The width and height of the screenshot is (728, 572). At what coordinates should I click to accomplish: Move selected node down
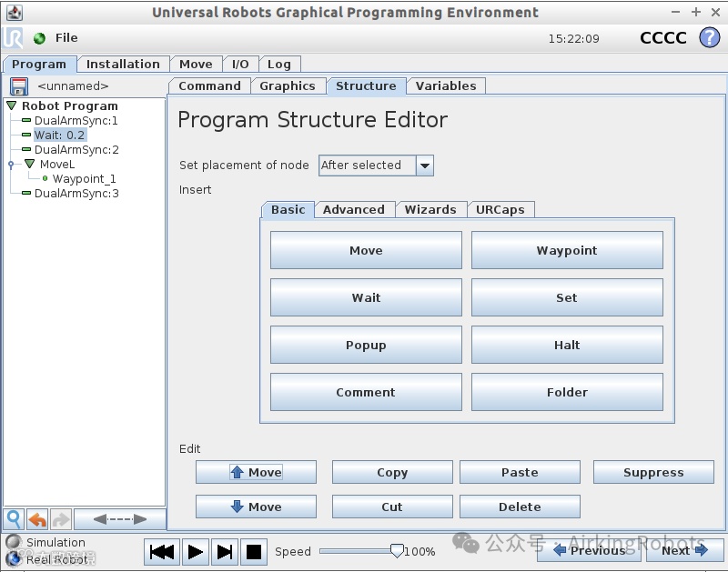(256, 507)
